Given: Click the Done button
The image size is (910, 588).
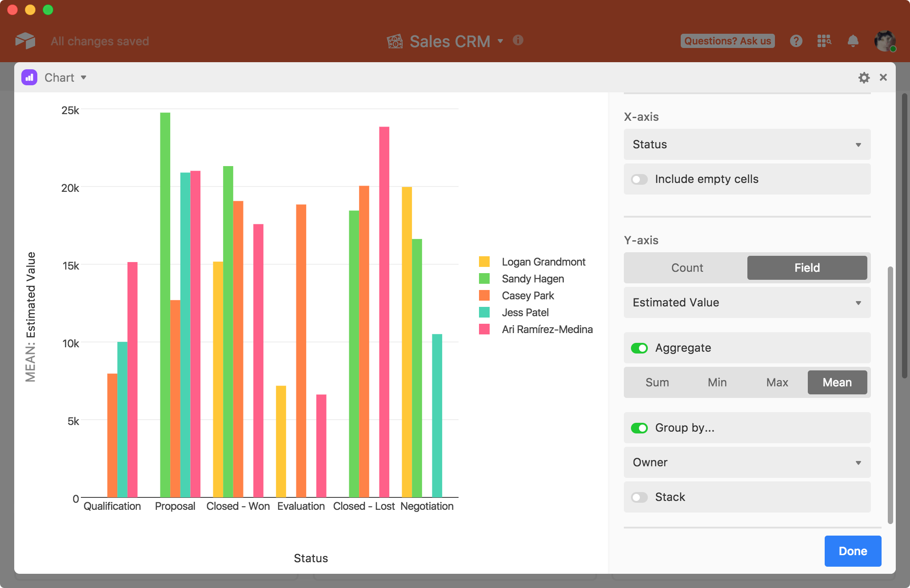Looking at the screenshot, I should (854, 551).
